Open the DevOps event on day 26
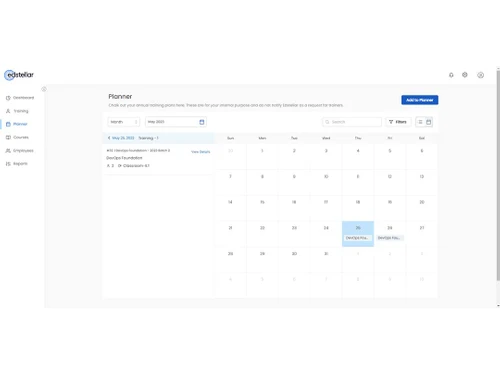 (389, 238)
